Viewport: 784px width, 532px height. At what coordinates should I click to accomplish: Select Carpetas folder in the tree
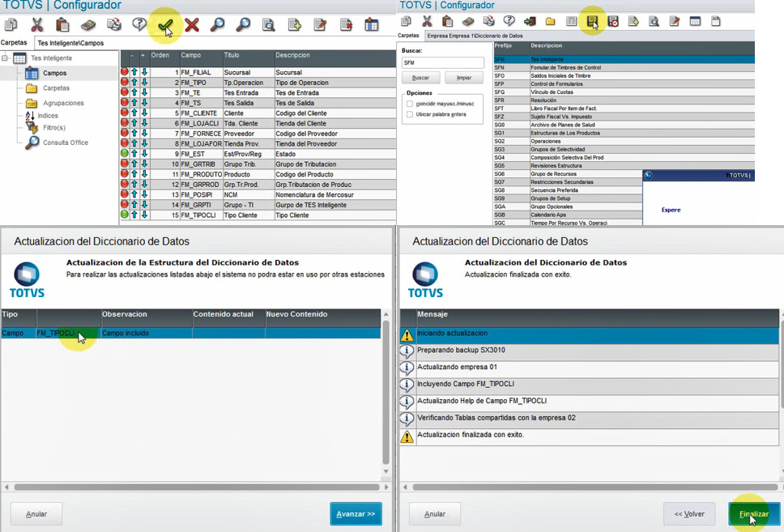tap(56, 88)
